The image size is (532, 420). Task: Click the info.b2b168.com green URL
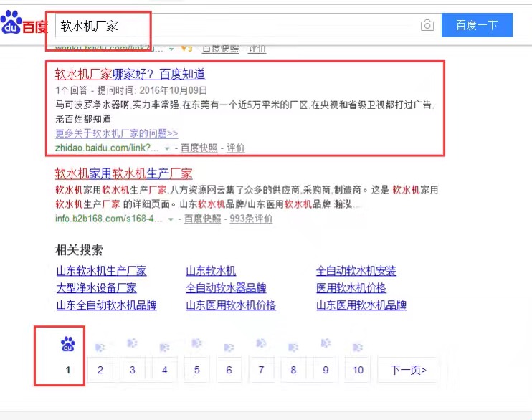click(108, 219)
